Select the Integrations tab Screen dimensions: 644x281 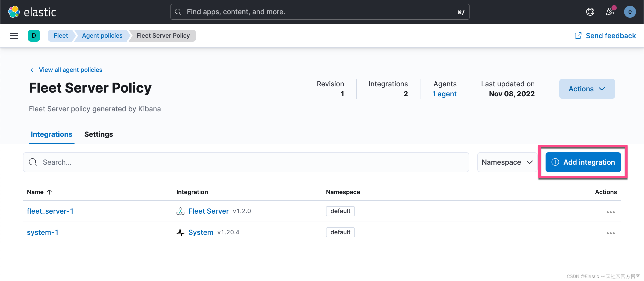coord(52,134)
